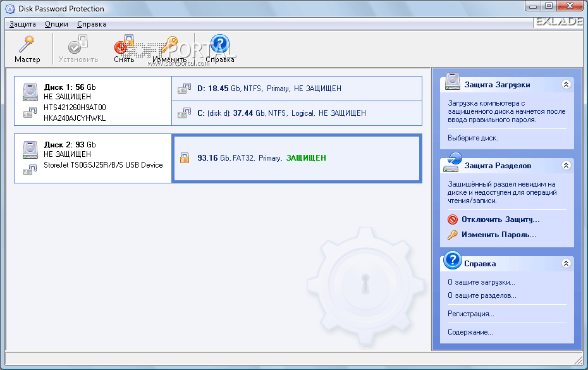Open the Регистрация... link
Viewport: 588px width, 370px height.
pyautogui.click(x=471, y=314)
